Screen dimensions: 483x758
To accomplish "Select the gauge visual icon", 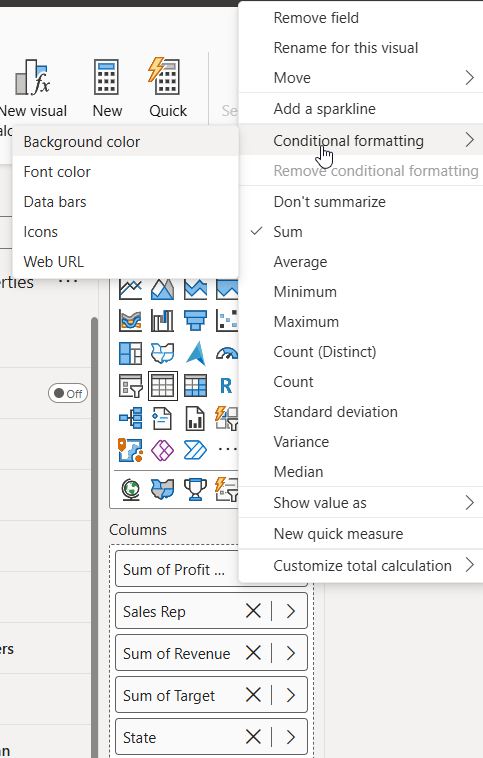I will (x=227, y=353).
